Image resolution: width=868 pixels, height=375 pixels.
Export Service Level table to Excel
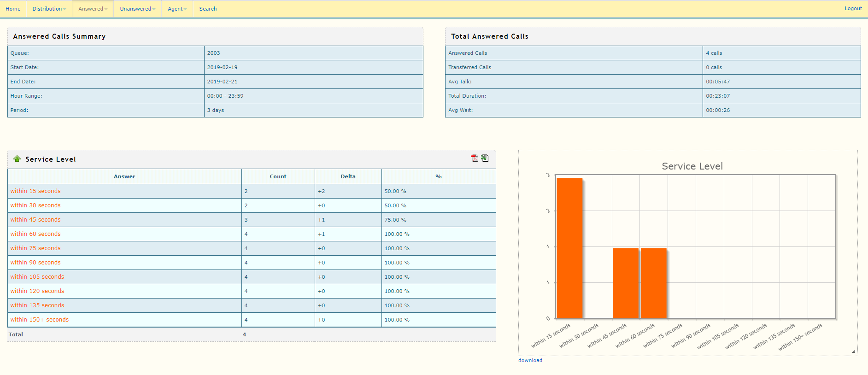pyautogui.click(x=485, y=158)
